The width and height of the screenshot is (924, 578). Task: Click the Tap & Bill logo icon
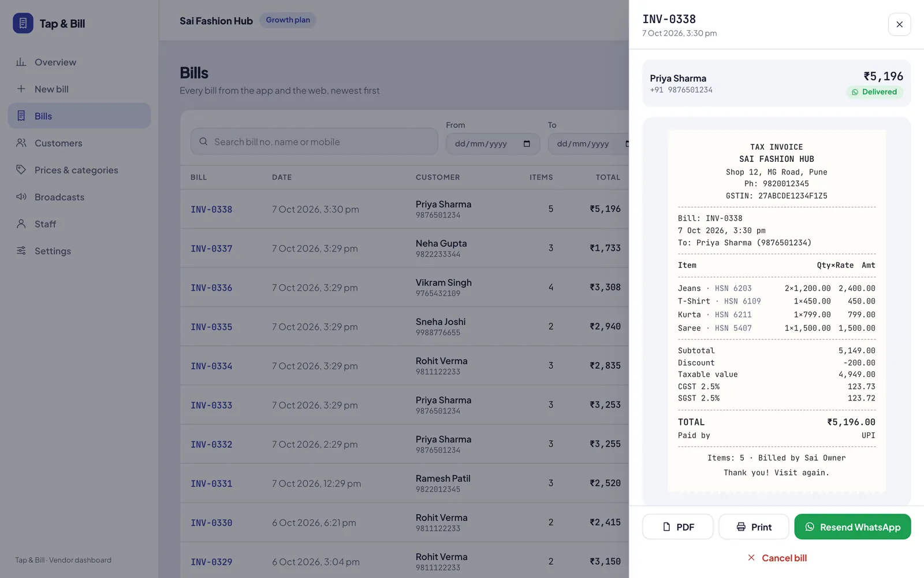point(23,23)
